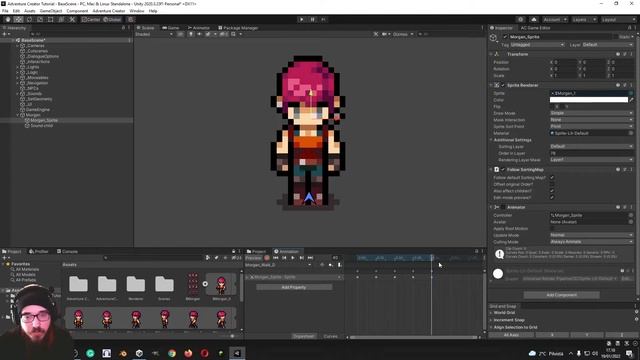Open the Account dropdown
This screenshot has width=640, height=360.
(555, 19)
